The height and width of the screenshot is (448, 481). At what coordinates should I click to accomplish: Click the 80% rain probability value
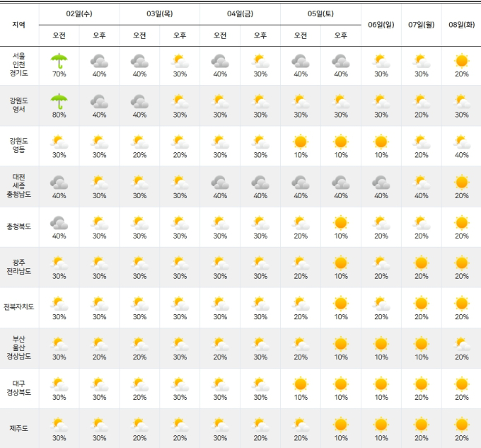point(59,115)
